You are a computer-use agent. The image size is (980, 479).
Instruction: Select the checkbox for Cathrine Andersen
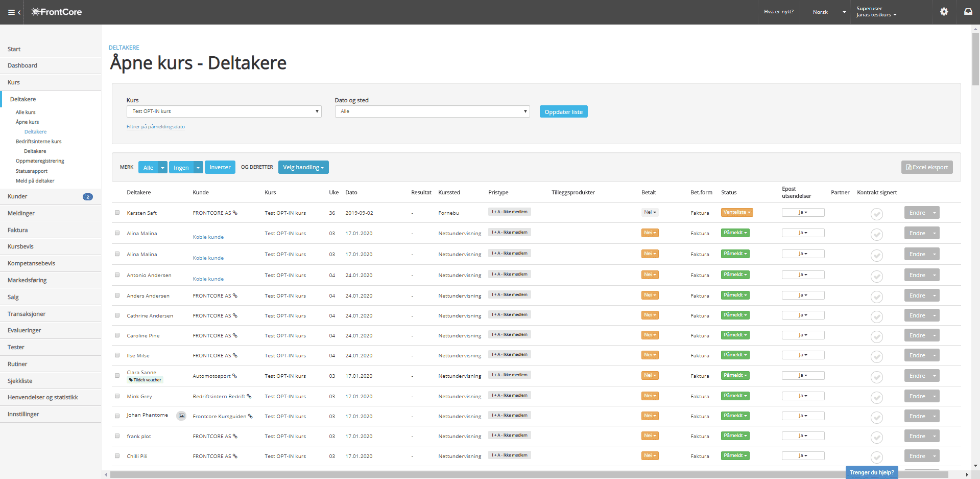(117, 315)
